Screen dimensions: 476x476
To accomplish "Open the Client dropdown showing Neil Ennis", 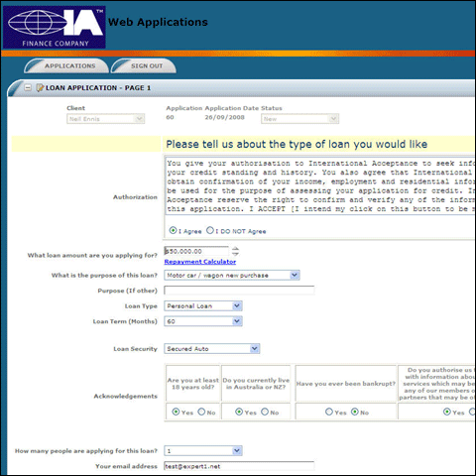I will click(x=106, y=119).
